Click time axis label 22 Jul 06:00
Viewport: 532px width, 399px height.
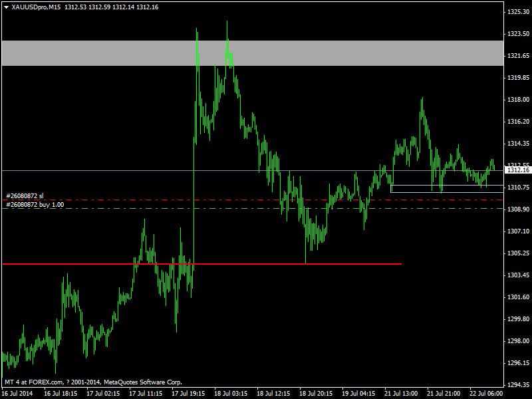486,394
